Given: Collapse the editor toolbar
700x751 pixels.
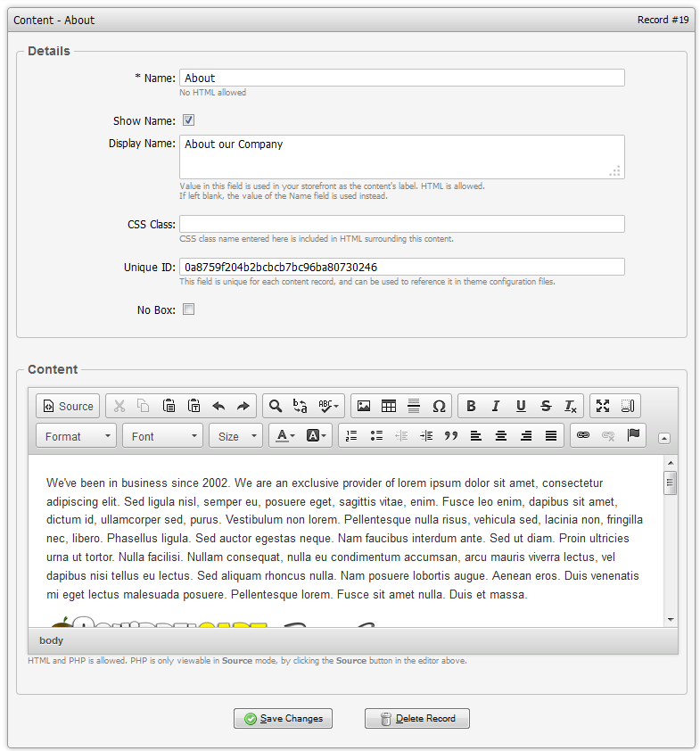Looking at the screenshot, I should click(x=664, y=437).
